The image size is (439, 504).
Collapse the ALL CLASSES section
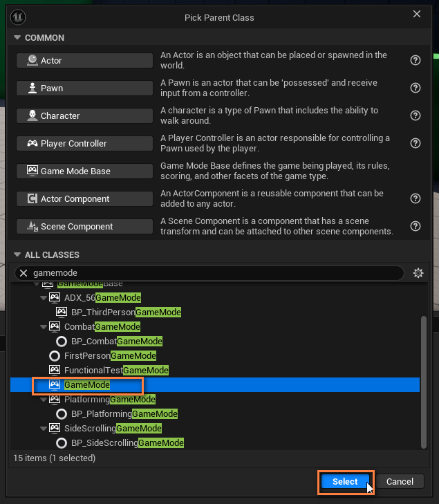pyautogui.click(x=17, y=254)
